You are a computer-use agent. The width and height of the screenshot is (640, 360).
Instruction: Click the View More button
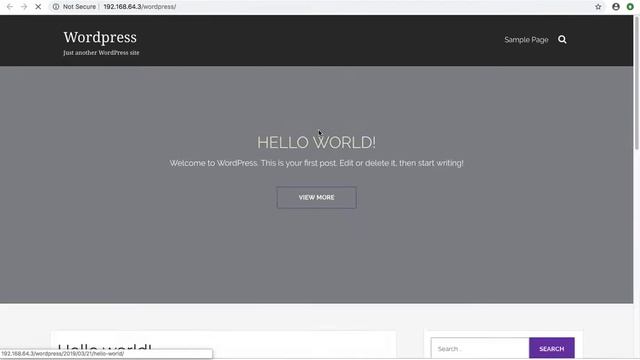[316, 198]
